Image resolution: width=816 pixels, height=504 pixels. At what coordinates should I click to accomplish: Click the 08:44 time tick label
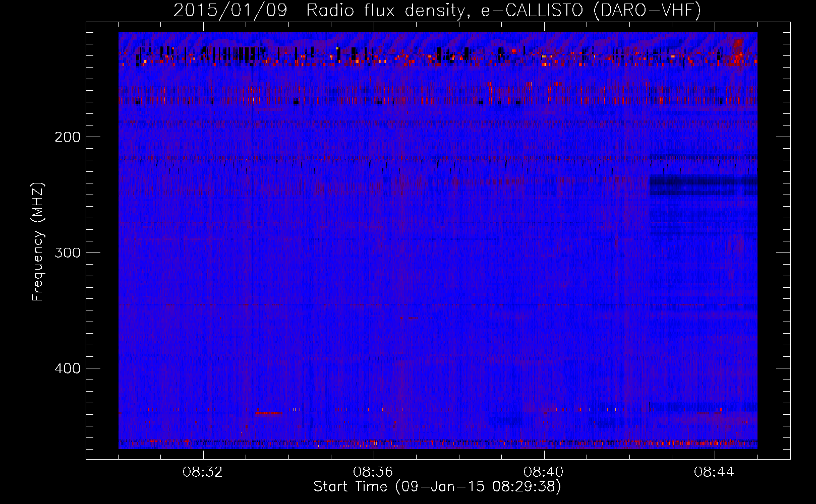click(x=714, y=472)
